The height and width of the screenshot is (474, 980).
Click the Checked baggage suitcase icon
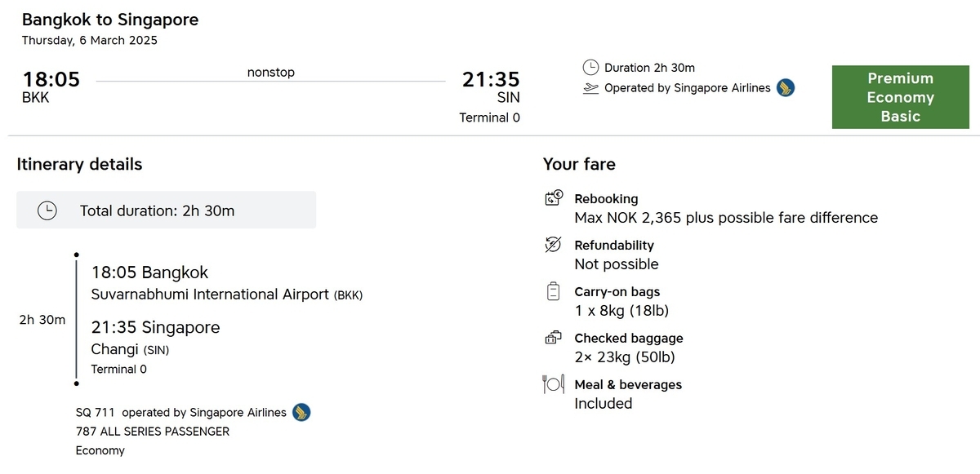tap(554, 337)
